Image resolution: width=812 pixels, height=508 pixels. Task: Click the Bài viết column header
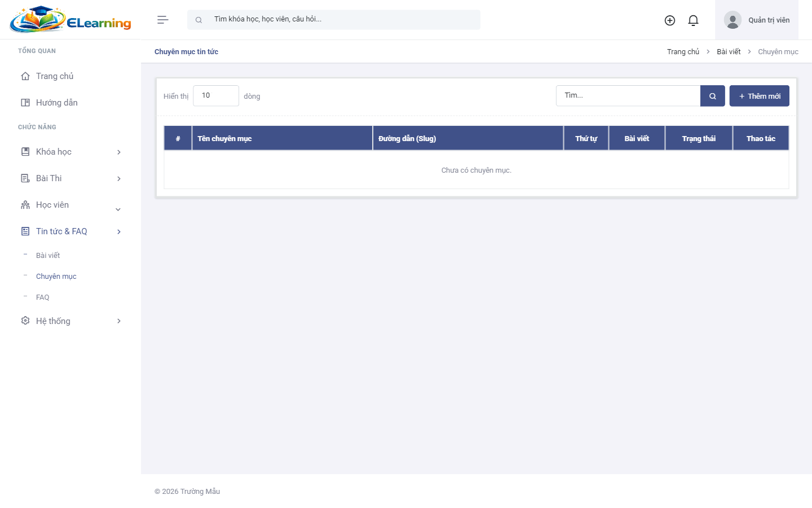click(637, 138)
